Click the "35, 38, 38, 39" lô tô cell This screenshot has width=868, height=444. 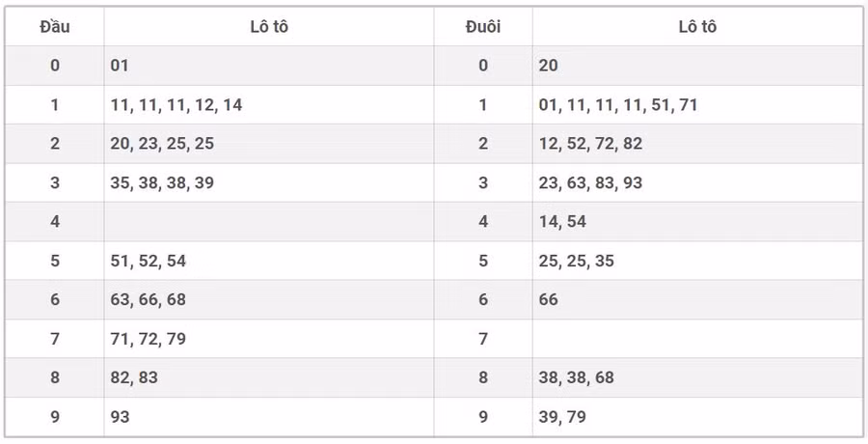coord(162,182)
